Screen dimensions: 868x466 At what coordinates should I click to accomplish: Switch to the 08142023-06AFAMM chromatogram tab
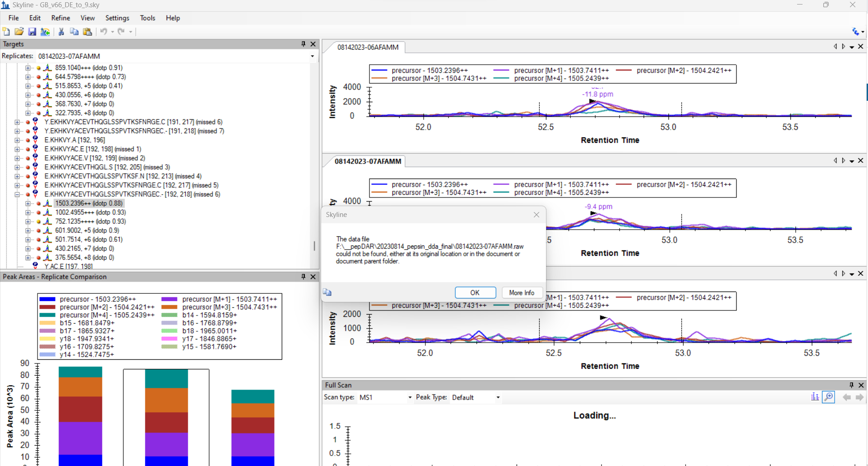368,47
